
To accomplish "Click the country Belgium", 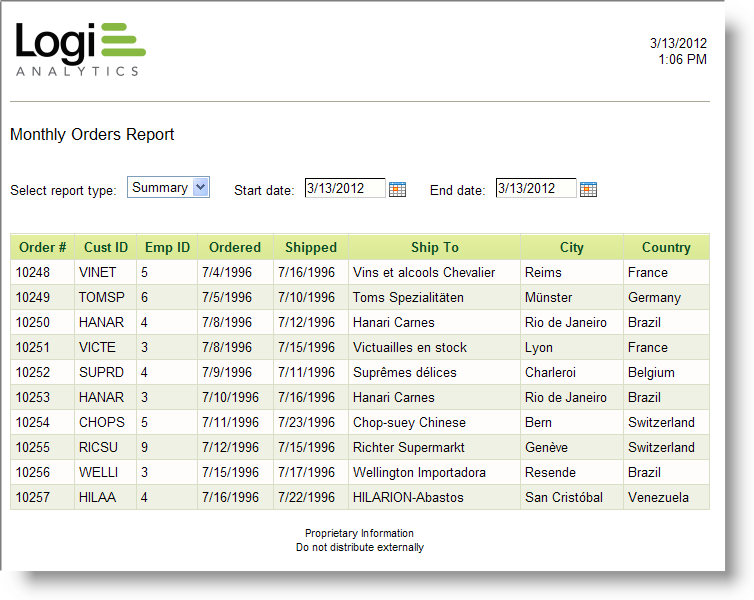I will click(651, 372).
